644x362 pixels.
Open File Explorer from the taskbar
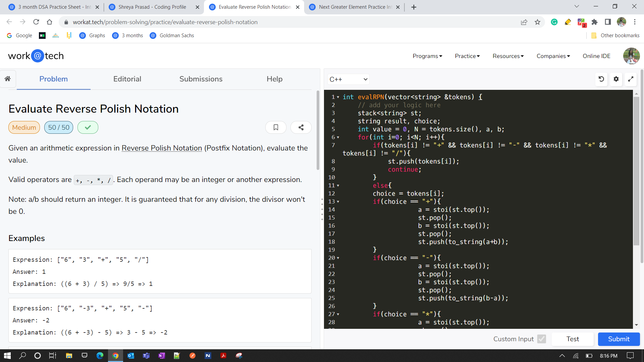coord(69,356)
